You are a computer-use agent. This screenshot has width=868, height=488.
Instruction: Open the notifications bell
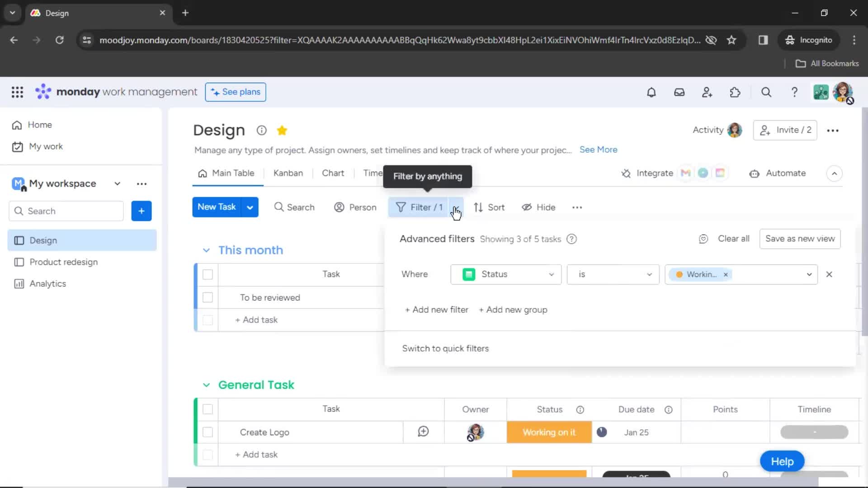click(x=651, y=92)
